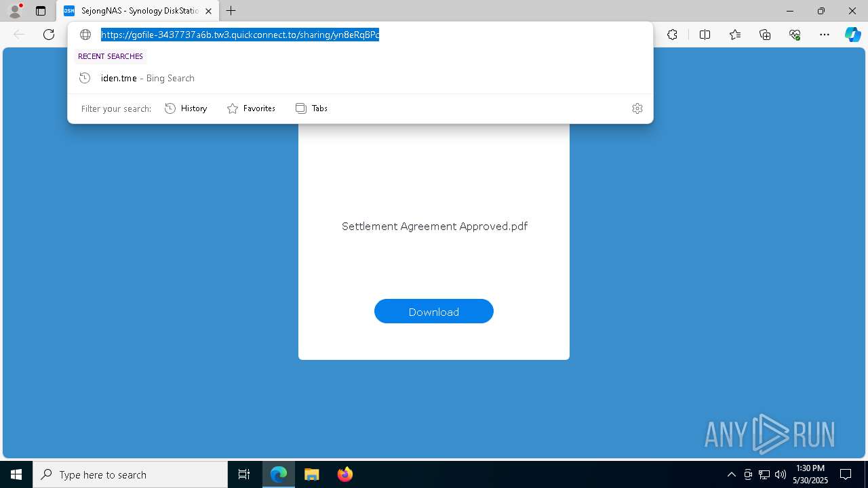Click the clock icon beside iden.tme
868x488 pixels.
point(85,78)
